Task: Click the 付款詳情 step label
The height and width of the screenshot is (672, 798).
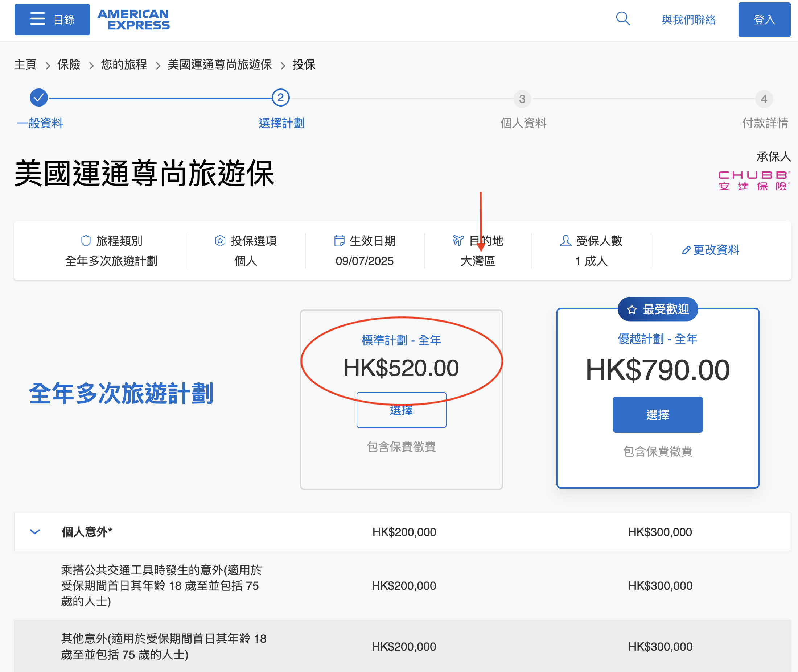Action: pos(765,123)
